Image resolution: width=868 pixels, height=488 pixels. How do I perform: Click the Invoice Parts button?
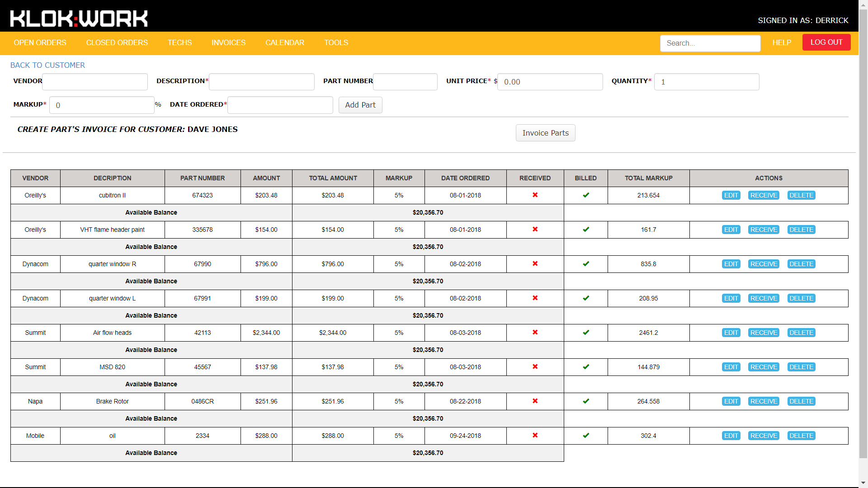(545, 133)
